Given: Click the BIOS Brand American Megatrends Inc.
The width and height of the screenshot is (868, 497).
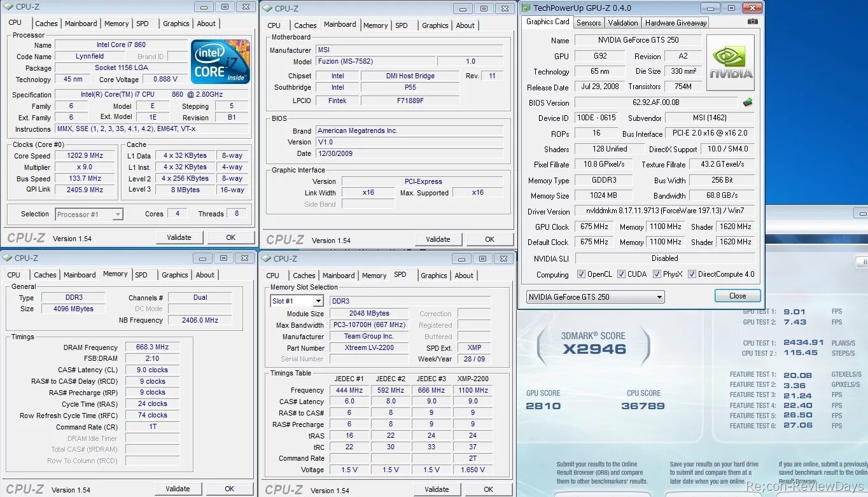Looking at the screenshot, I should point(409,130).
